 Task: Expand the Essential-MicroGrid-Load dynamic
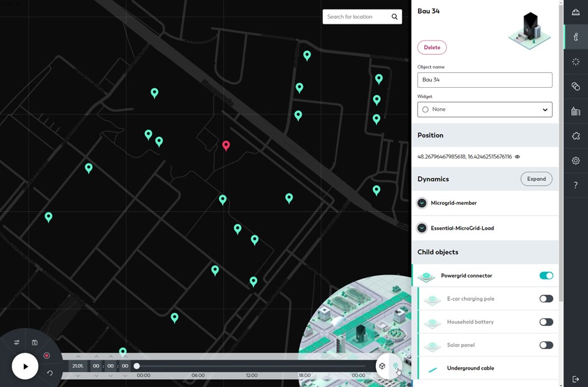[422, 228]
